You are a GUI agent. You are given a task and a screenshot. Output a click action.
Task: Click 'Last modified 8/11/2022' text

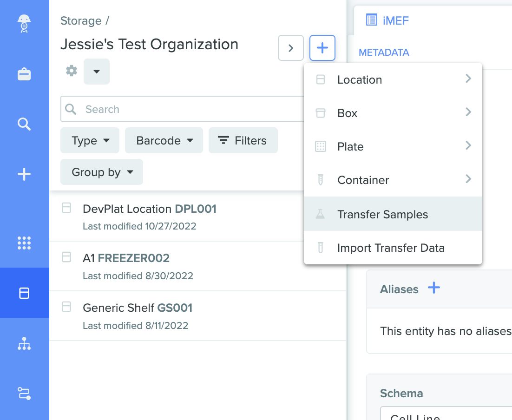click(135, 325)
